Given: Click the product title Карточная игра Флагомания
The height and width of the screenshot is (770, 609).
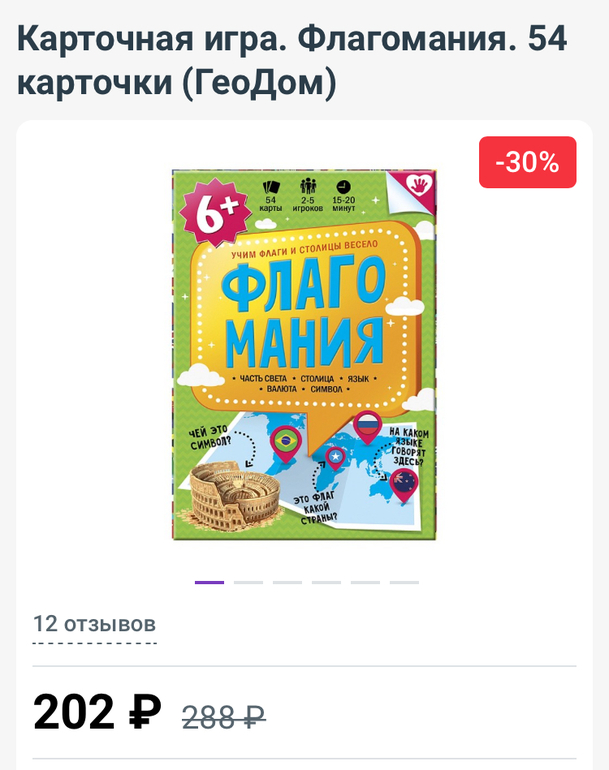Looking at the screenshot, I should 292,59.
